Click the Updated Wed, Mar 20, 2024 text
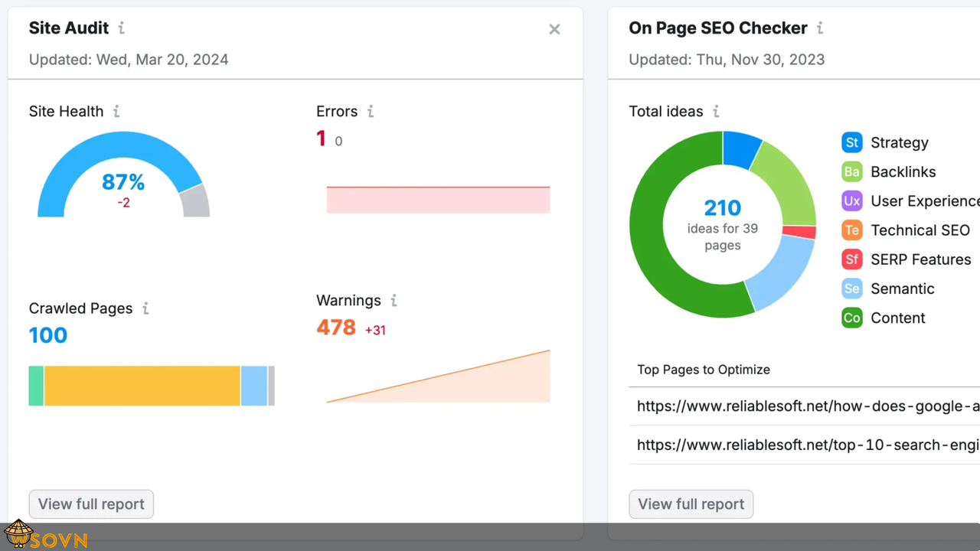Viewport: 980px width, 551px height. pyautogui.click(x=129, y=60)
